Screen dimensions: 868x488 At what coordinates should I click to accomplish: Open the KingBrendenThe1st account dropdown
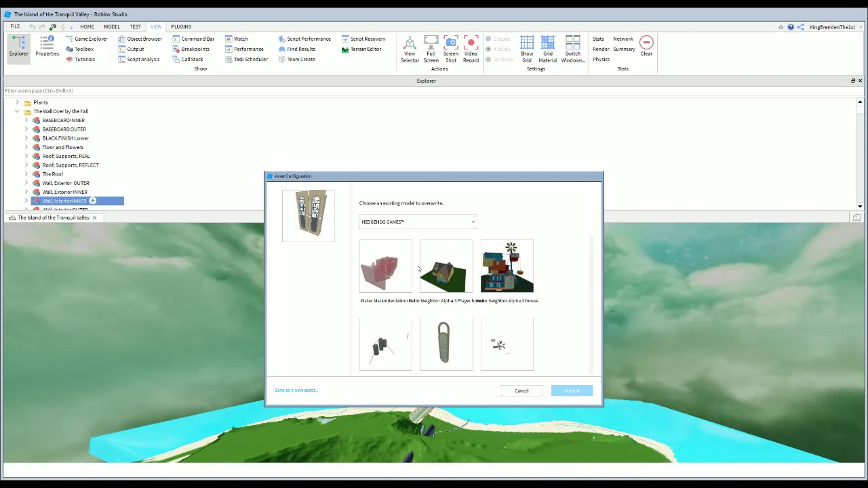[x=836, y=27]
